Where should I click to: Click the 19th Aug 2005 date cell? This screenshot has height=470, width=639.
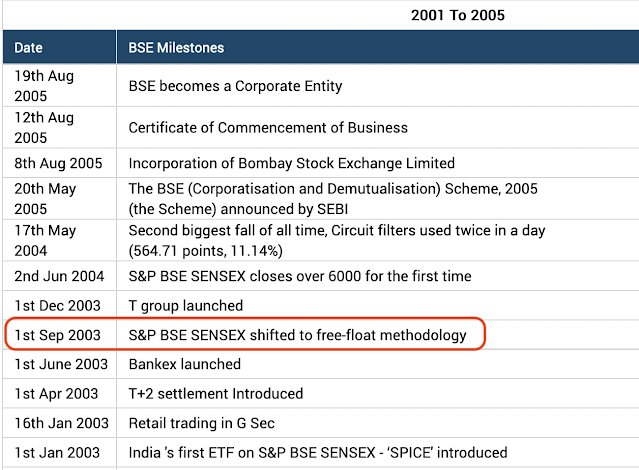point(44,86)
